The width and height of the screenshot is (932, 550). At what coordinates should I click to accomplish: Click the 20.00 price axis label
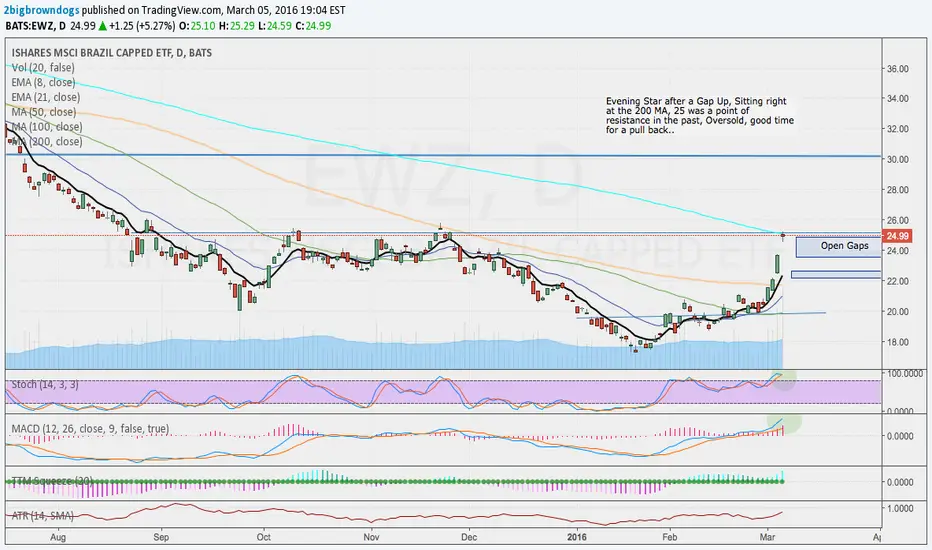click(x=898, y=312)
